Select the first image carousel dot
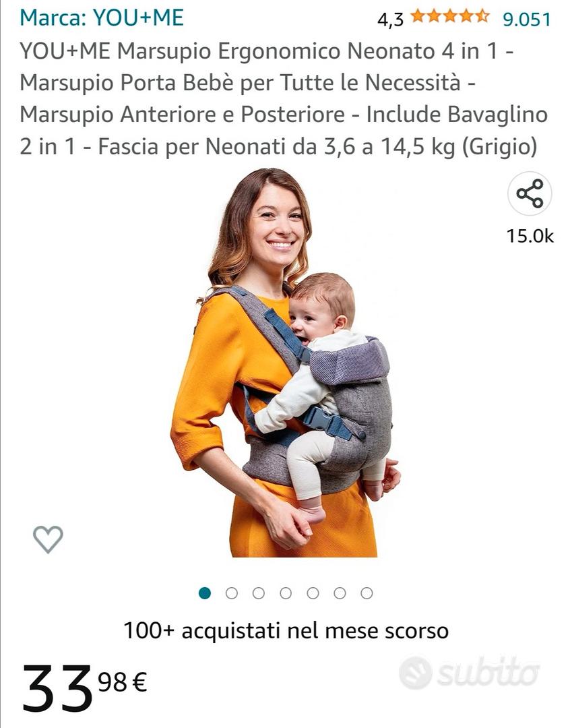 click(x=205, y=593)
